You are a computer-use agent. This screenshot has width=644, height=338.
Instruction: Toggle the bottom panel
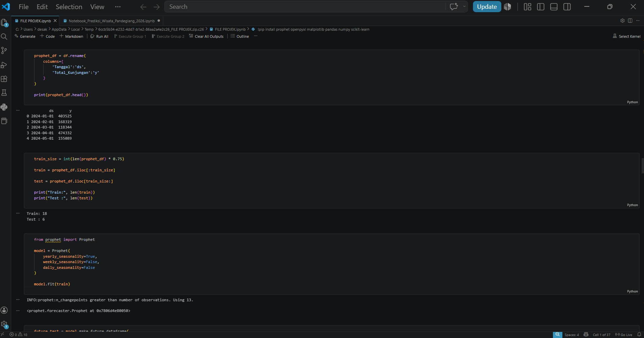(554, 7)
